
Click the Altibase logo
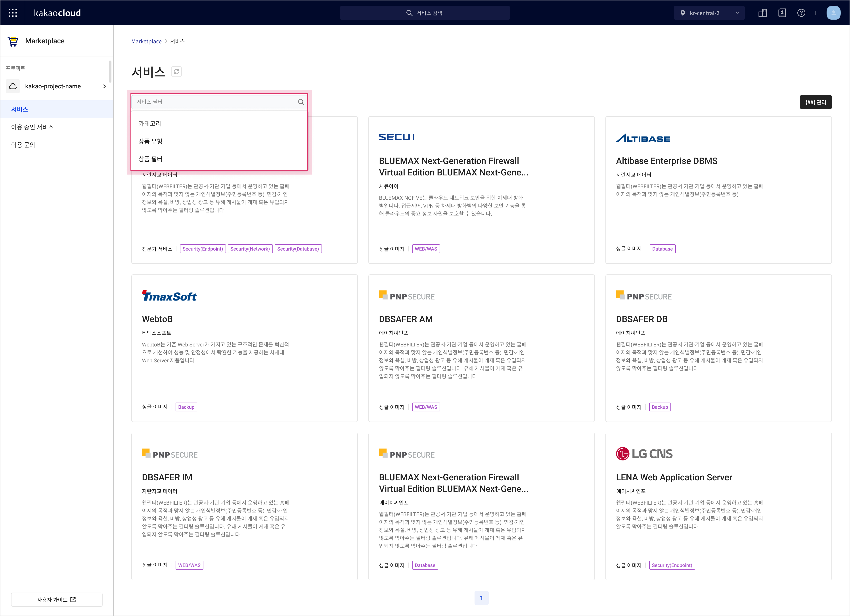click(643, 138)
